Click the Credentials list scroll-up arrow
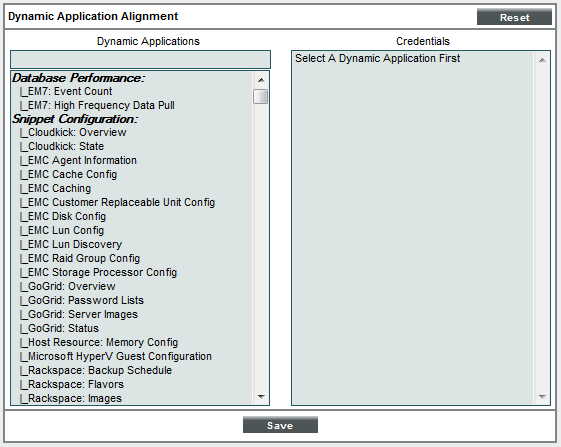Viewport: 561px width, 447px height. coord(542,60)
